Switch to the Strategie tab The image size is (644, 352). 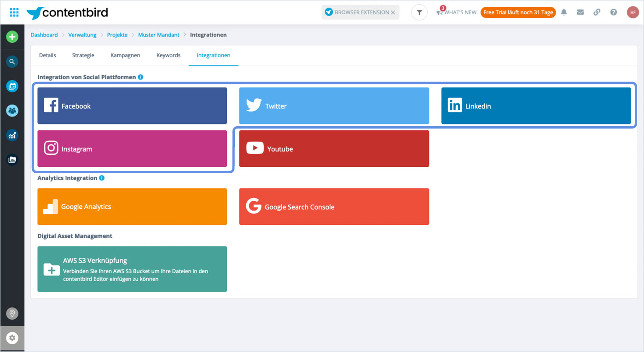point(83,55)
